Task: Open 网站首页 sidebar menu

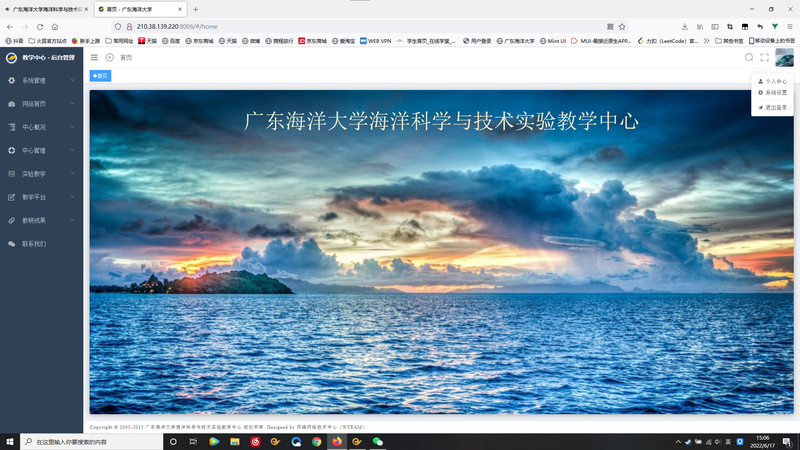Action: (x=41, y=104)
